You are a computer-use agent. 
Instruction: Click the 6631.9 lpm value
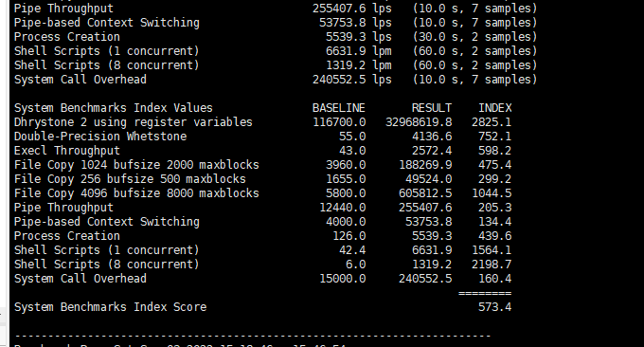(359, 51)
